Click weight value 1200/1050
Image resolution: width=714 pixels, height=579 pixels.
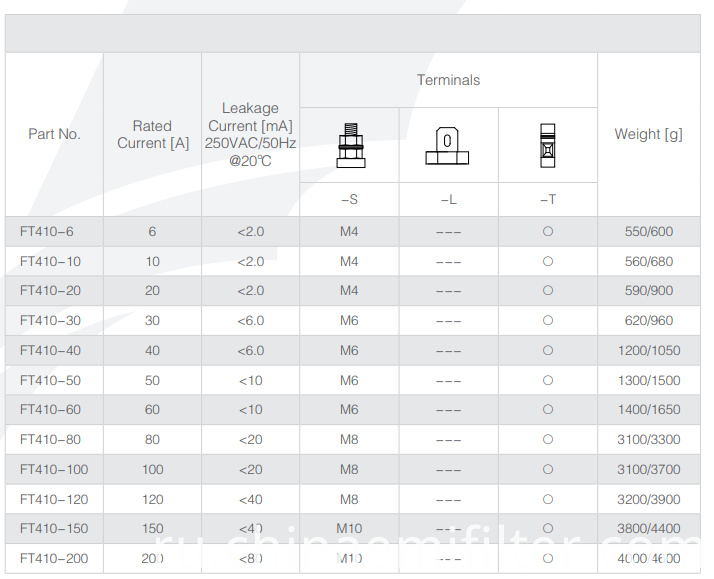(x=649, y=350)
